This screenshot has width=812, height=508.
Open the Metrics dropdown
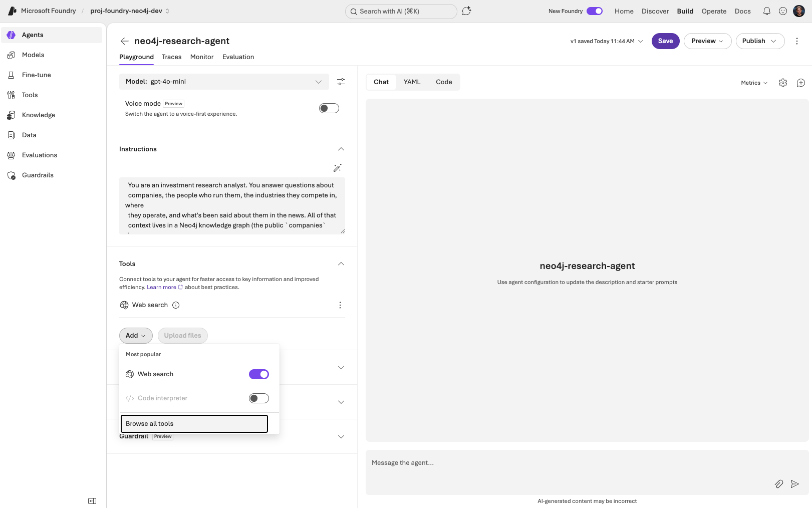click(x=754, y=83)
